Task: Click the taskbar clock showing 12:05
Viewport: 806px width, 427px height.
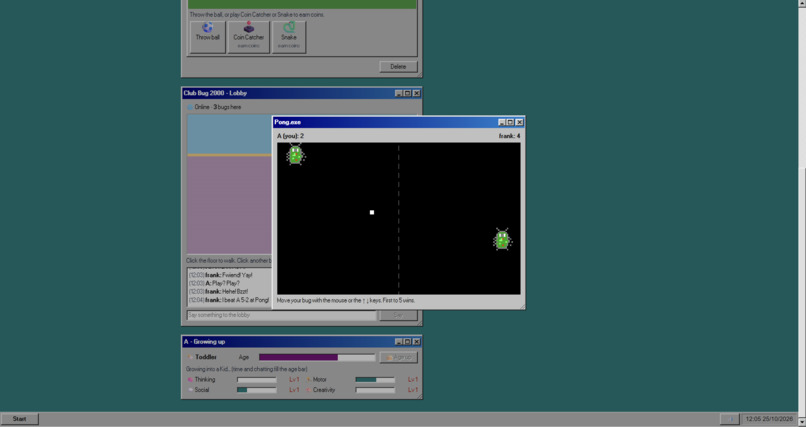Action: 770,419
